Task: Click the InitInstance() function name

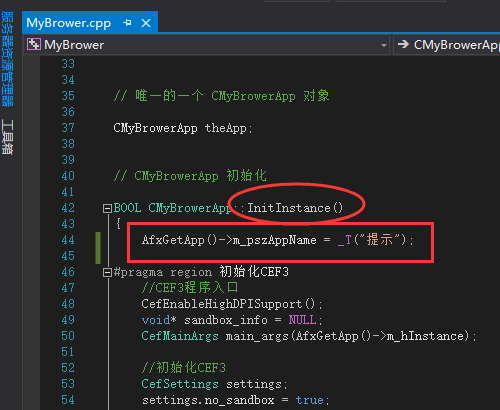Action: 295,208
